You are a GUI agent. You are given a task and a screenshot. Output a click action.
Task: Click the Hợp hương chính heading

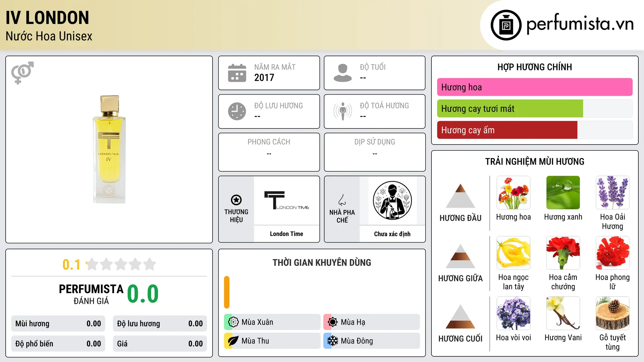[535, 67]
